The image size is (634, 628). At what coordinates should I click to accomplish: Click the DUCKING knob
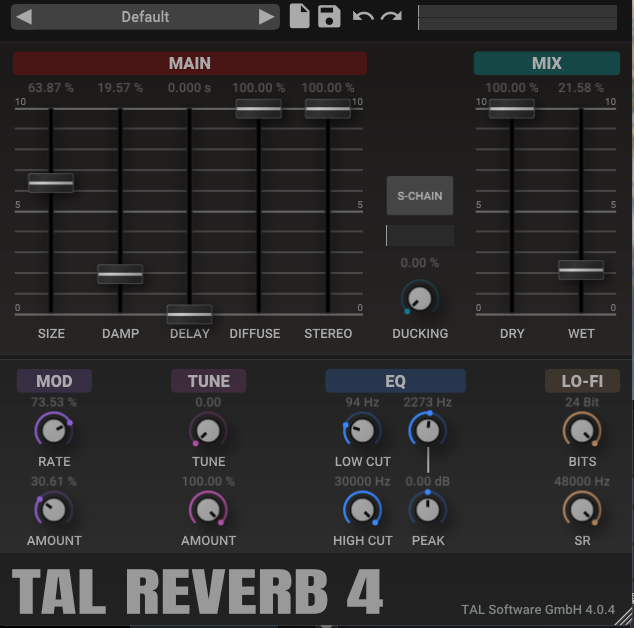(x=420, y=299)
